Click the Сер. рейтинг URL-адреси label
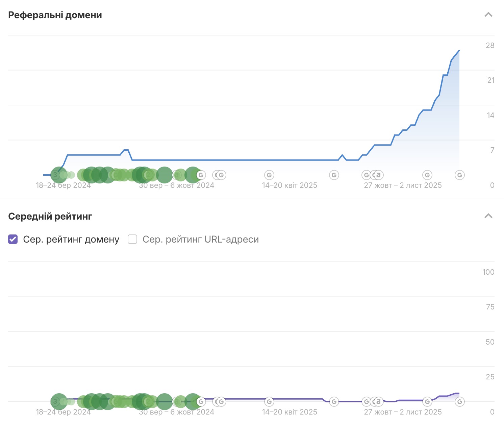Image resolution: width=504 pixels, height=425 pixels. pyautogui.click(x=200, y=239)
